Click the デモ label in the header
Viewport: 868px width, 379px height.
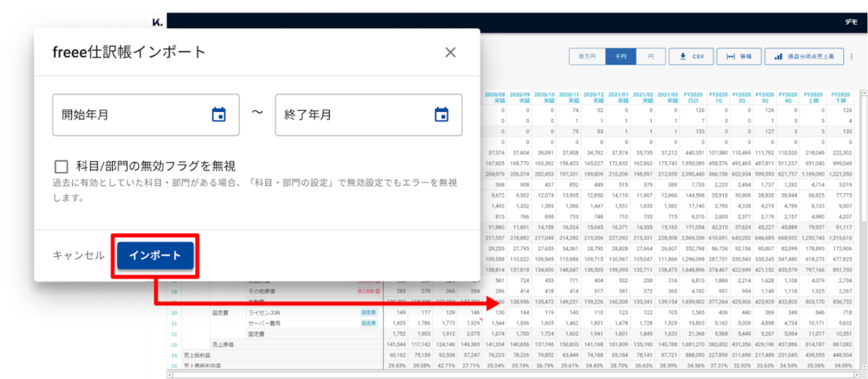[851, 21]
